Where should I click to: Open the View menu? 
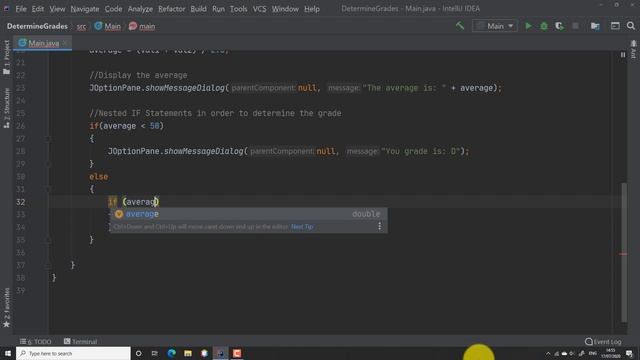pyautogui.click(x=57, y=9)
